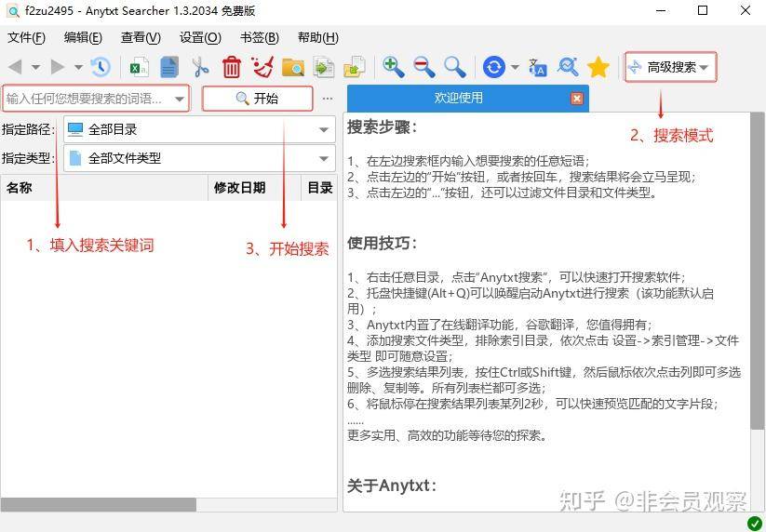The width and height of the screenshot is (766, 532).
Task: Click the 开始 search button
Action: point(258,99)
